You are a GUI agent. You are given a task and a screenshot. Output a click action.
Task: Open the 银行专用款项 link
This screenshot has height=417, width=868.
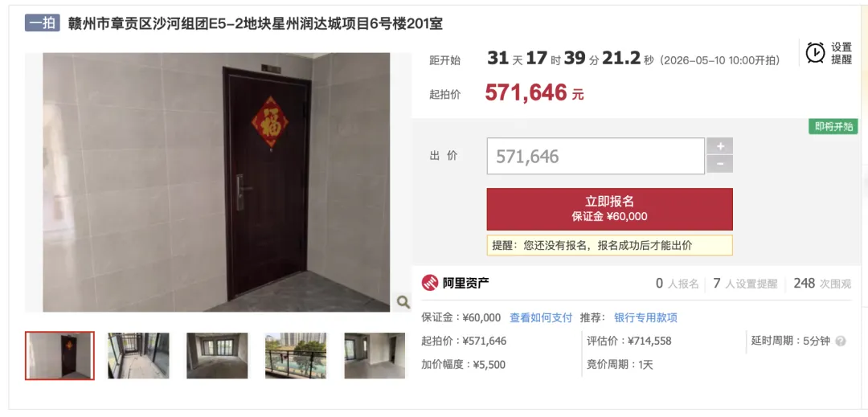[645, 318]
